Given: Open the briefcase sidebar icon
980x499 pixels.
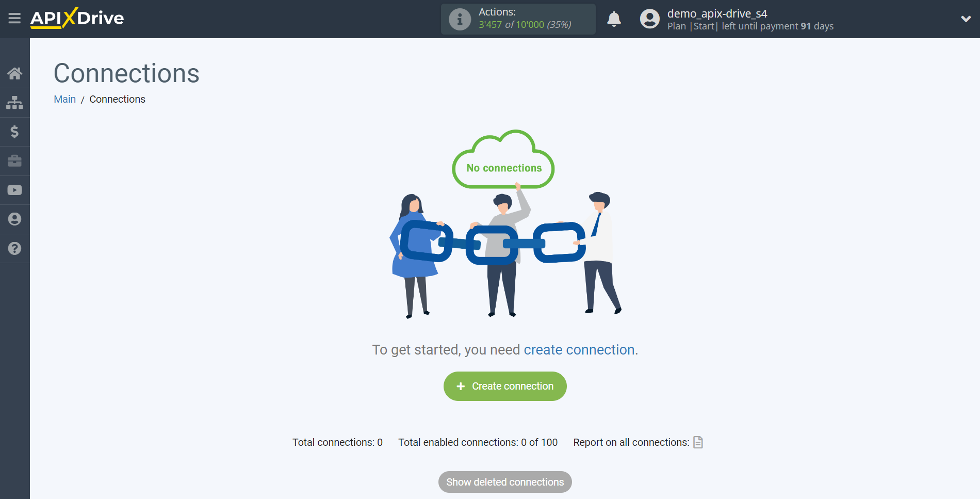Looking at the screenshot, I should (14, 161).
